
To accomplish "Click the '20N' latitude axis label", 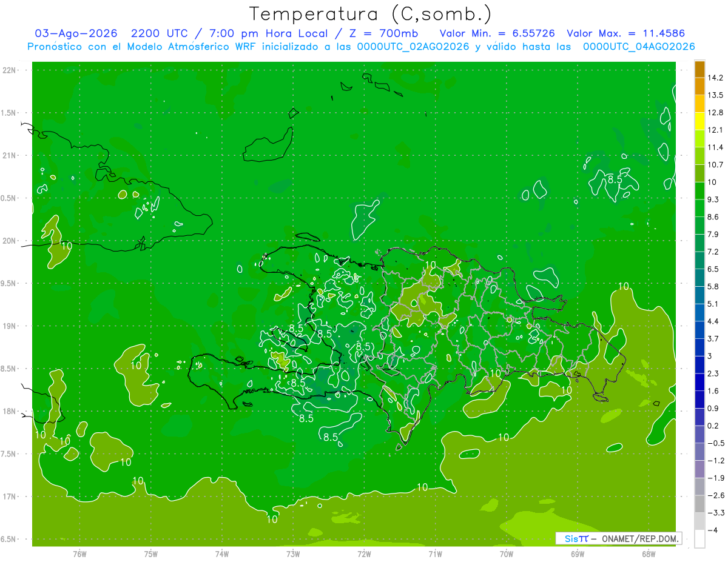I will point(10,241).
